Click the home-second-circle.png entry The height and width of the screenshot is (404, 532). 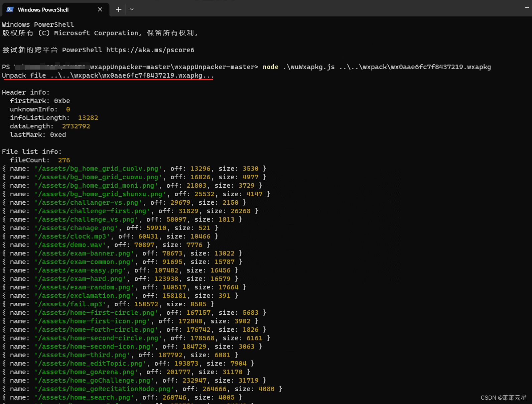(x=136, y=338)
